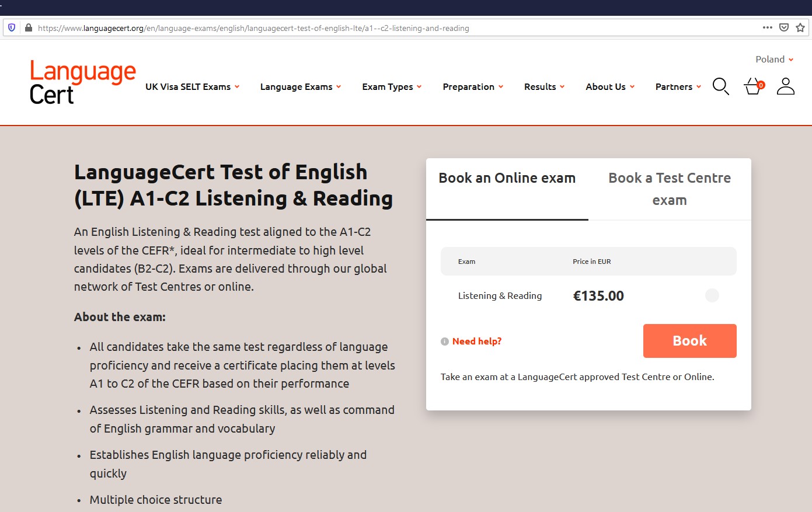Click the orange Book button
Viewport: 812px width, 512px height.
coord(689,341)
